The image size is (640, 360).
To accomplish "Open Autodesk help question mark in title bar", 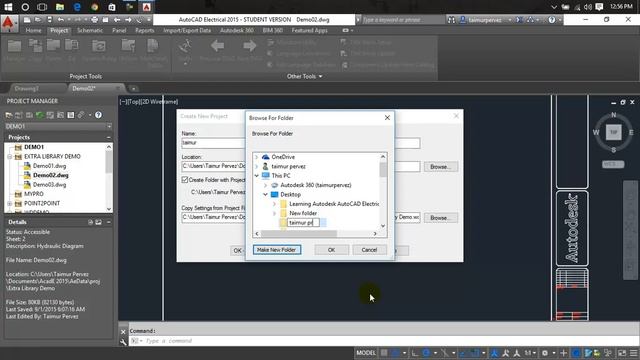I will pyautogui.click(x=551, y=20).
